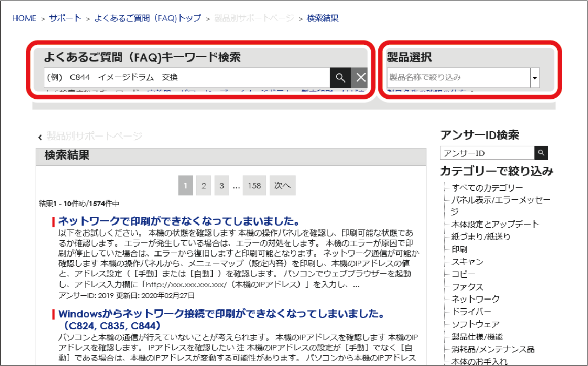Go to results page 3
This screenshot has height=366, width=588.
[x=222, y=186]
